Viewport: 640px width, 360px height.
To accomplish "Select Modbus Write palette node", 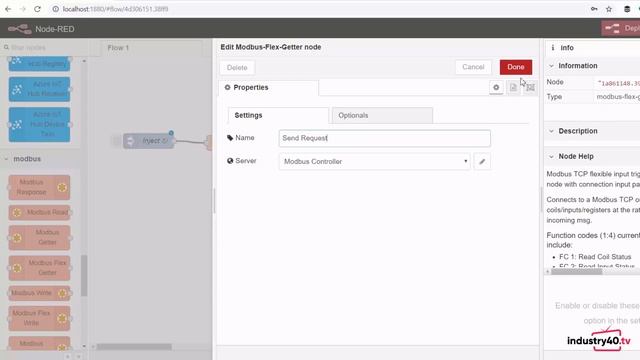I will [39, 293].
